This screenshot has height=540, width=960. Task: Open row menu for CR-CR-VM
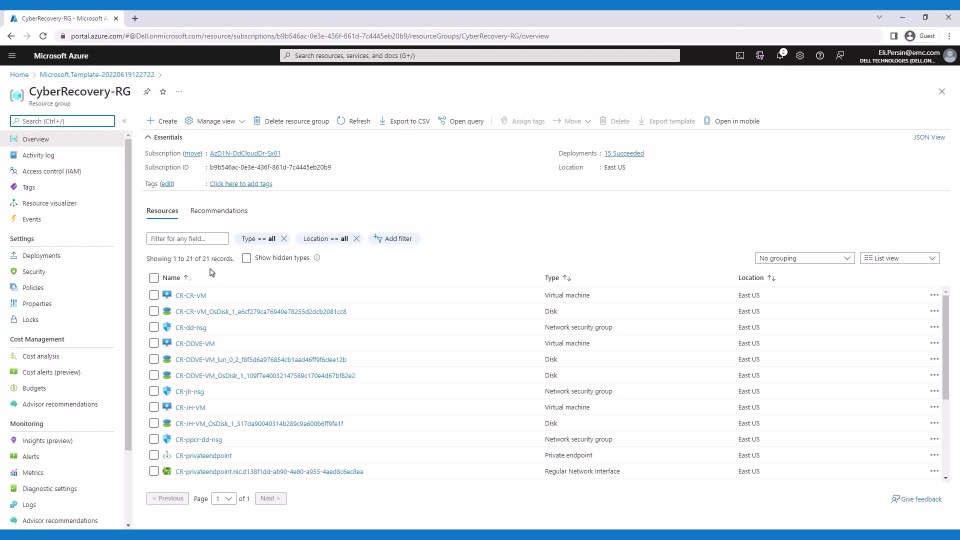click(934, 295)
